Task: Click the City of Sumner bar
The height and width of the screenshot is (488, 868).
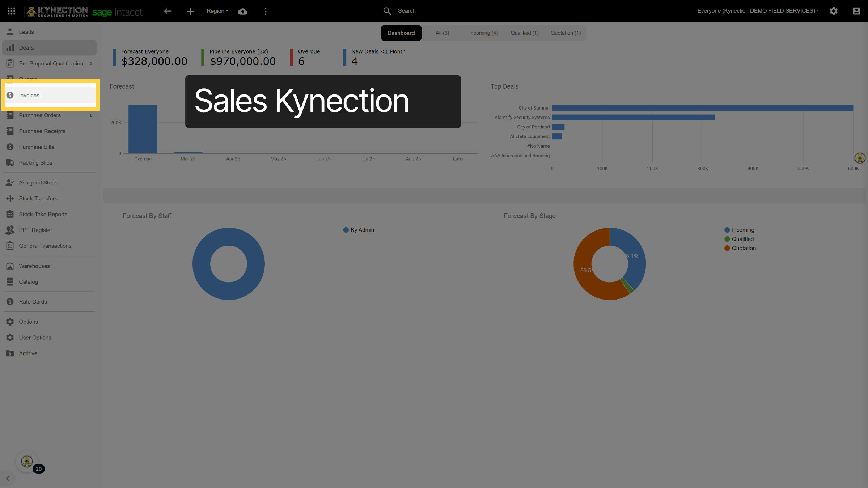Action: [703, 108]
